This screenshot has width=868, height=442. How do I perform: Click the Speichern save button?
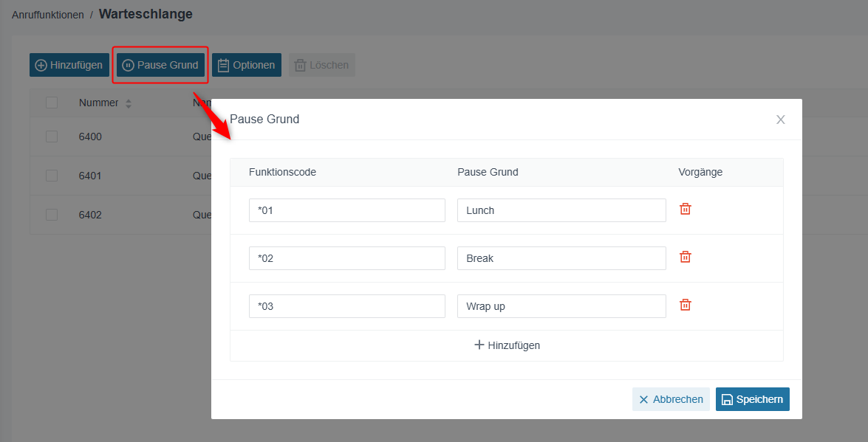click(x=752, y=399)
